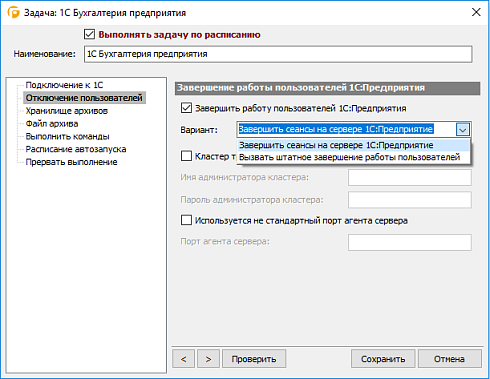The image size is (490, 379).
Task: Open 'Файл архива' section
Action: (x=52, y=124)
